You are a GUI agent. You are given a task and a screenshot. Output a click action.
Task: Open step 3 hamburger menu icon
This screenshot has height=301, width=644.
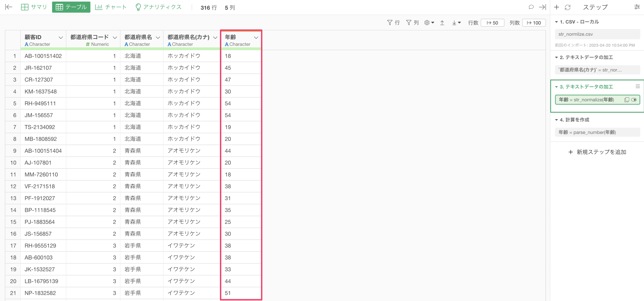pos(638,86)
